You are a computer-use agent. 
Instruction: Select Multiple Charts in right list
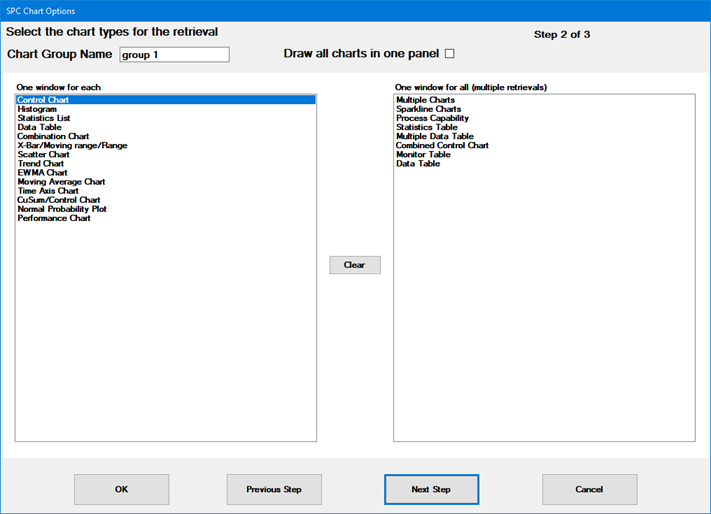tap(425, 100)
